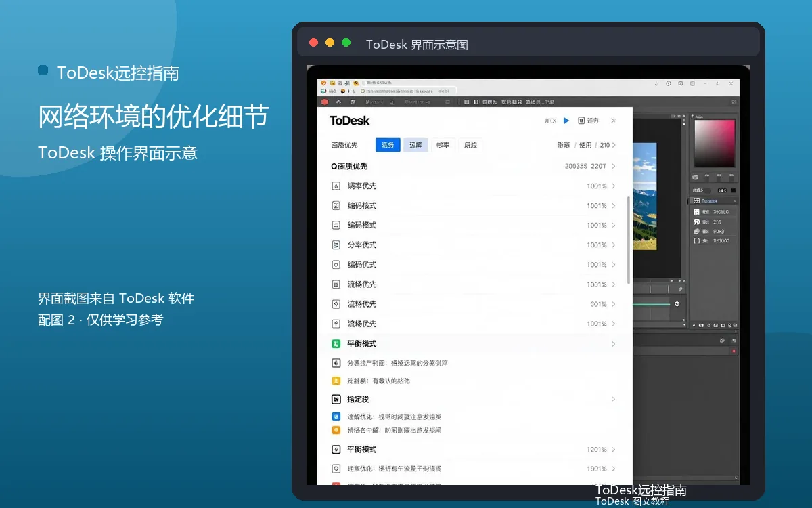Close the ToDesk settings panel
Image resolution: width=812 pixels, height=508 pixels.
click(613, 121)
